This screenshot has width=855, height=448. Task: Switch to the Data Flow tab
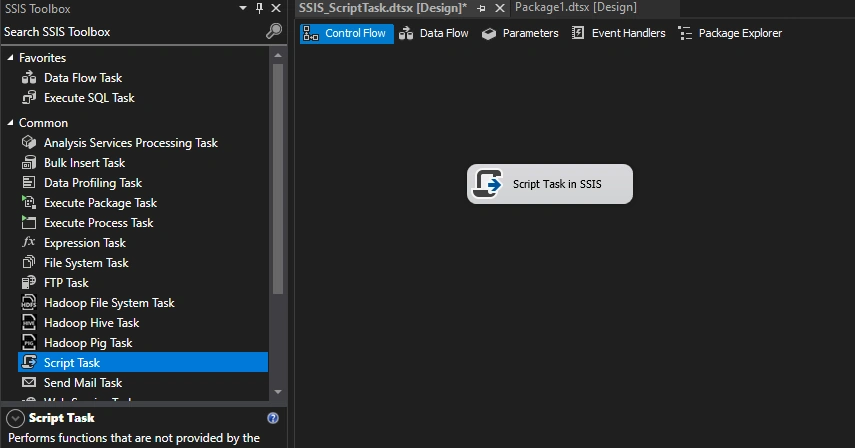tap(434, 33)
